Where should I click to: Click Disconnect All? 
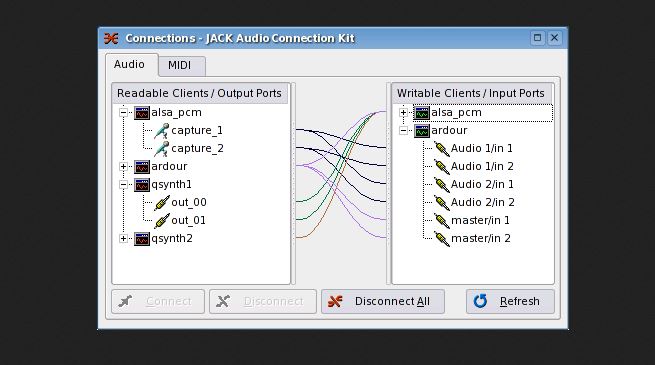point(383,302)
